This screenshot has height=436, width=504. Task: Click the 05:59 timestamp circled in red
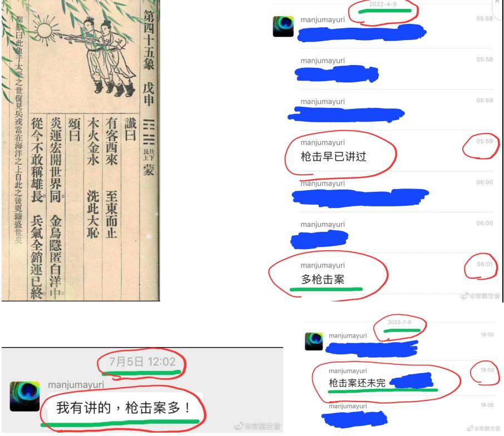(x=485, y=141)
